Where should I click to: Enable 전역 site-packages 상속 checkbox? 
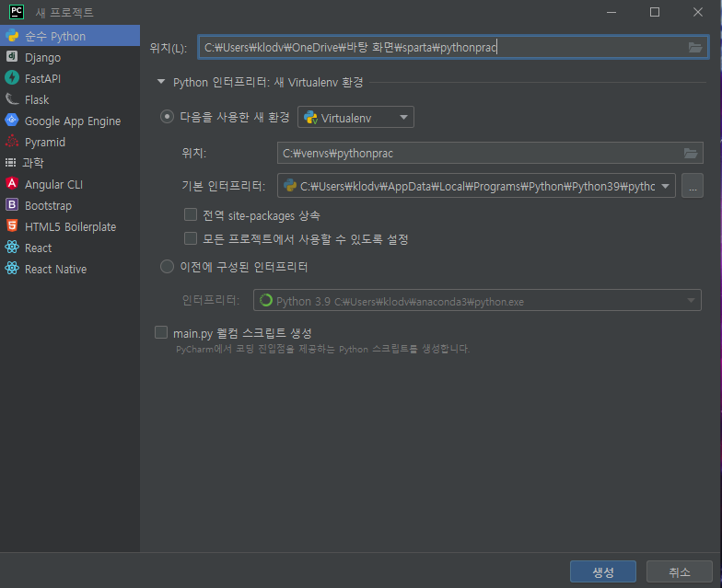[190, 215]
